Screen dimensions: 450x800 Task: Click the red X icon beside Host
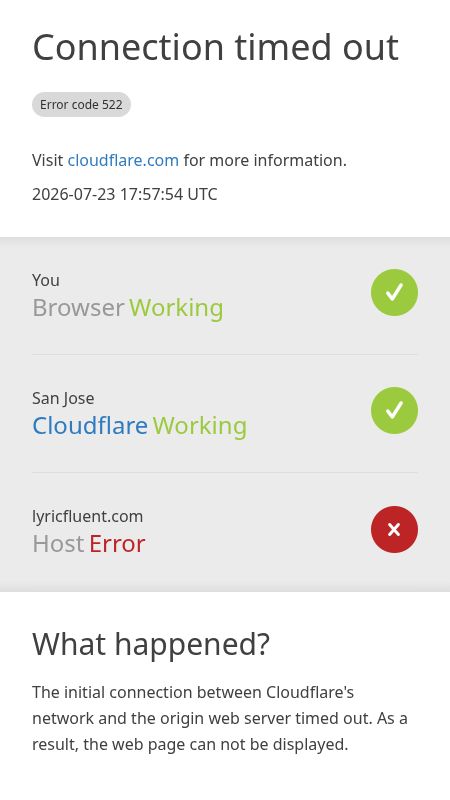coord(394,529)
